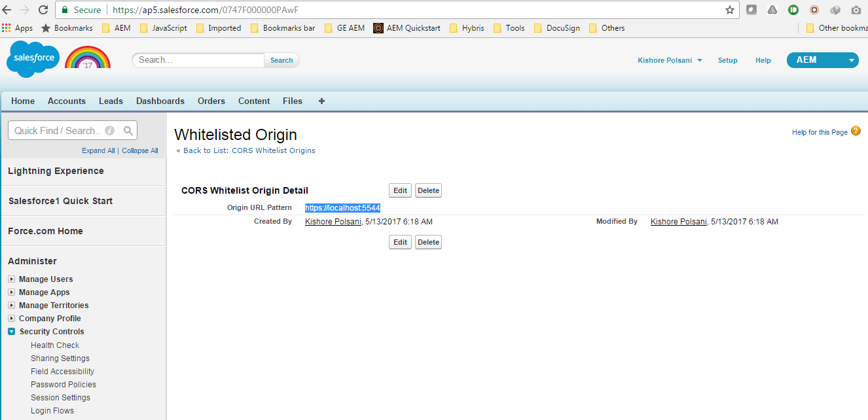Open Modified By Kishore Polsani link
Image resolution: width=868 pixels, height=420 pixels.
click(679, 222)
